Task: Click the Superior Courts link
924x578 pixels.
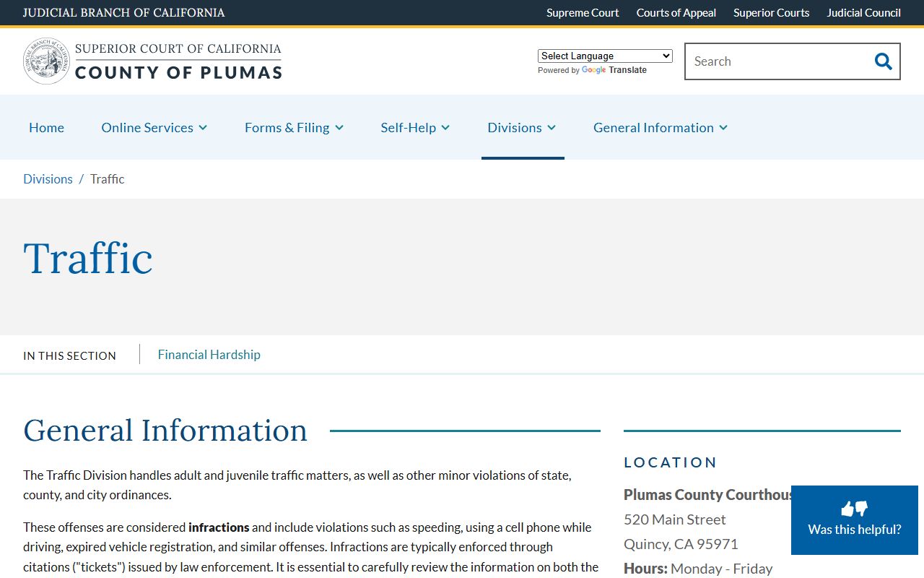Action: [x=772, y=12]
